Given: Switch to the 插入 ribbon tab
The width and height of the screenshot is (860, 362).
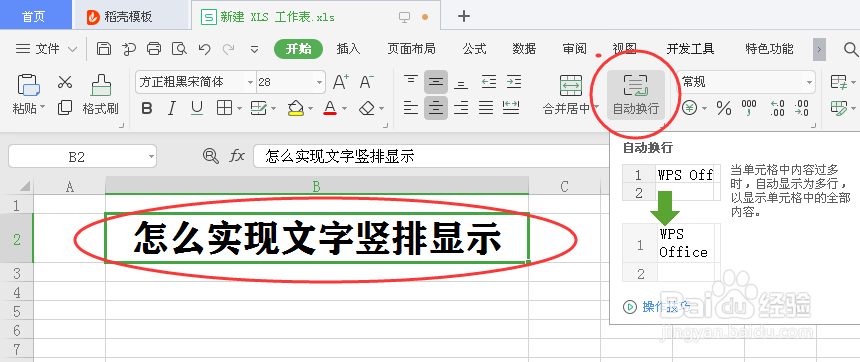Looking at the screenshot, I should click(x=348, y=49).
